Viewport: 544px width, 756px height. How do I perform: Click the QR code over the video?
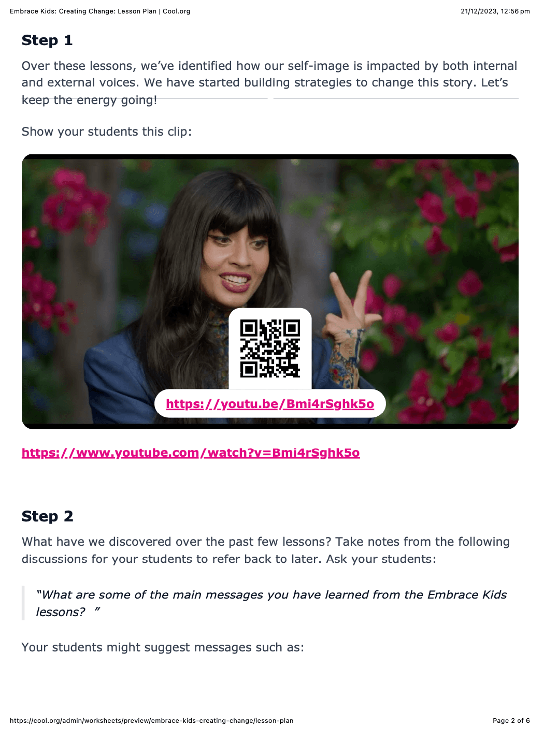(x=270, y=348)
